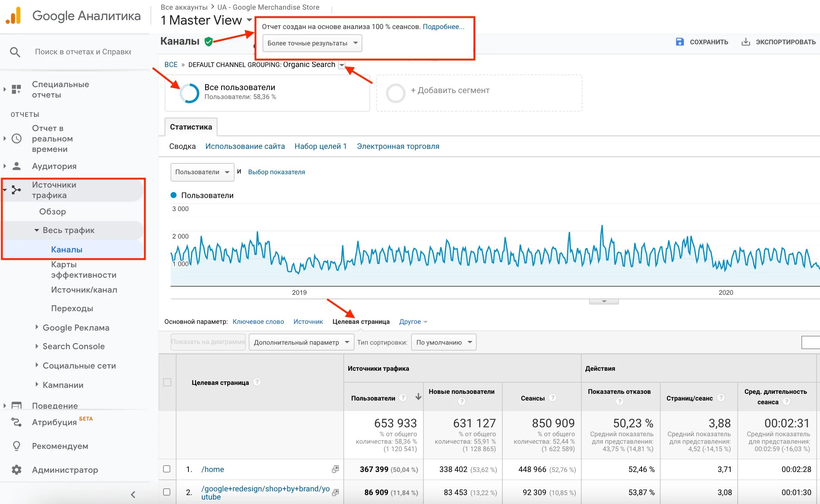Expand the Кампании submenu
The height and width of the screenshot is (504, 820).
pyautogui.click(x=37, y=385)
